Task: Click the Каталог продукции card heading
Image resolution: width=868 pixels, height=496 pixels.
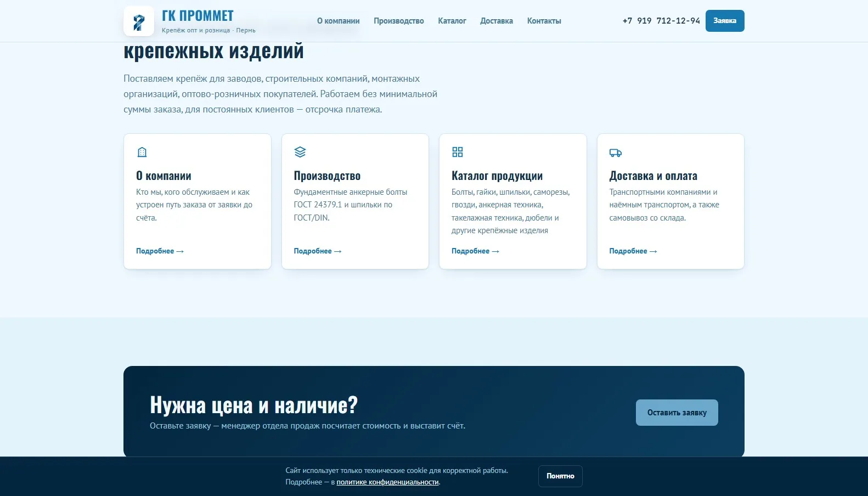Action: click(x=497, y=176)
